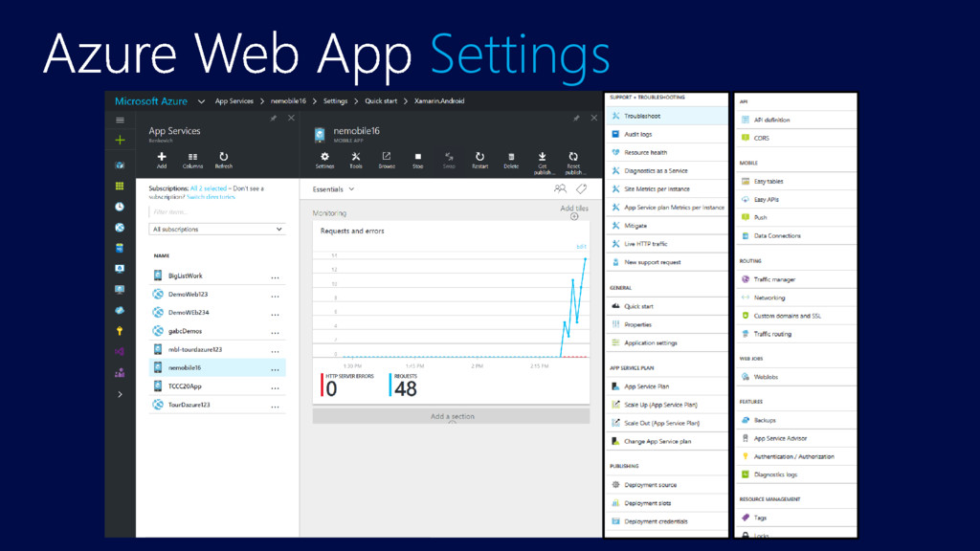Open Custom domains and SSL

[795, 316]
